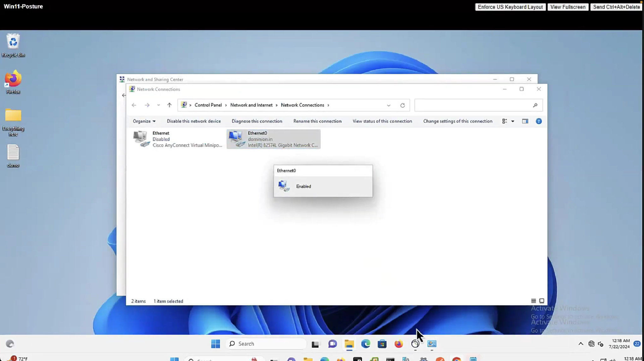
Task: Click Network and Internet in breadcrumb path
Action: pos(251,105)
